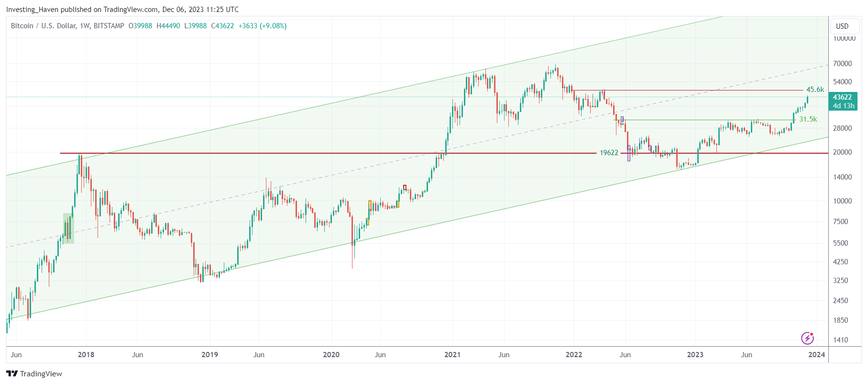Click the 31.5k level label
The height and width of the screenshot is (384, 868).
click(x=808, y=119)
